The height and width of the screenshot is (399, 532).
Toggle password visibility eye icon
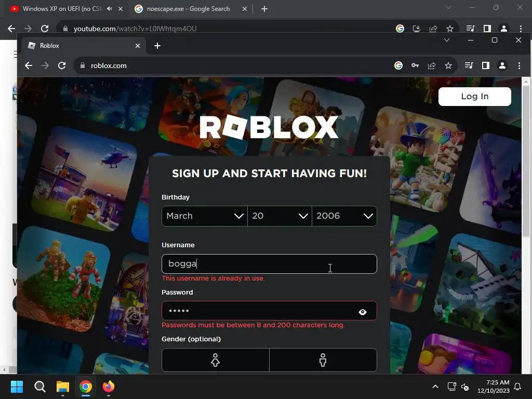click(x=362, y=312)
